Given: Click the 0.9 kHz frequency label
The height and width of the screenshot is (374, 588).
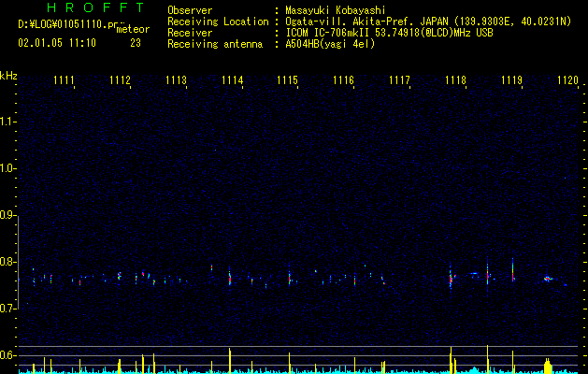Looking at the screenshot, I should [7, 215].
